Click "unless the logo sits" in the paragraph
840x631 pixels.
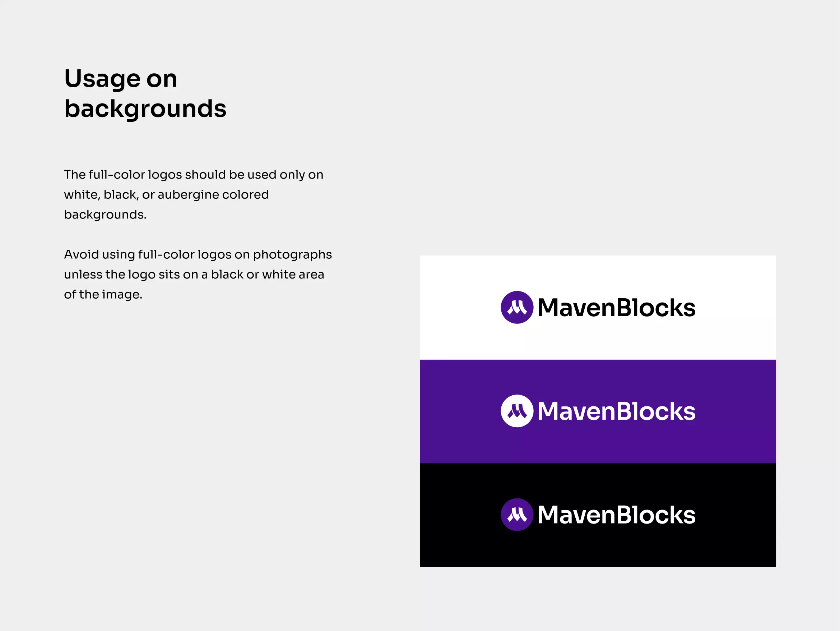(x=121, y=274)
